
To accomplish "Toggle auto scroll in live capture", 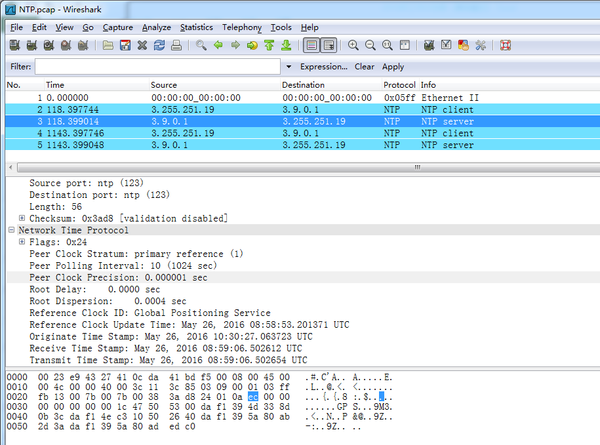I will tap(328, 45).
